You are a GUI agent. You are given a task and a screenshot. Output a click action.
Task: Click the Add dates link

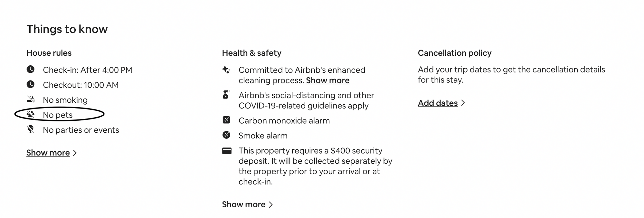pyautogui.click(x=438, y=103)
